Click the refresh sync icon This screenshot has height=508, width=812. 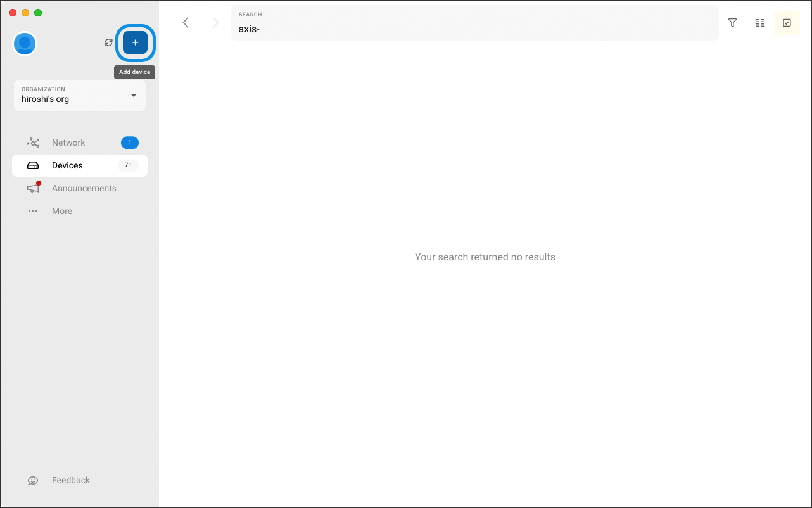109,42
